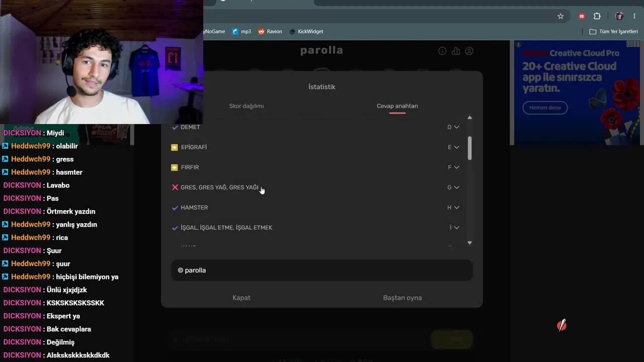Switch to the Skor dağılımı tab

pos(247,106)
